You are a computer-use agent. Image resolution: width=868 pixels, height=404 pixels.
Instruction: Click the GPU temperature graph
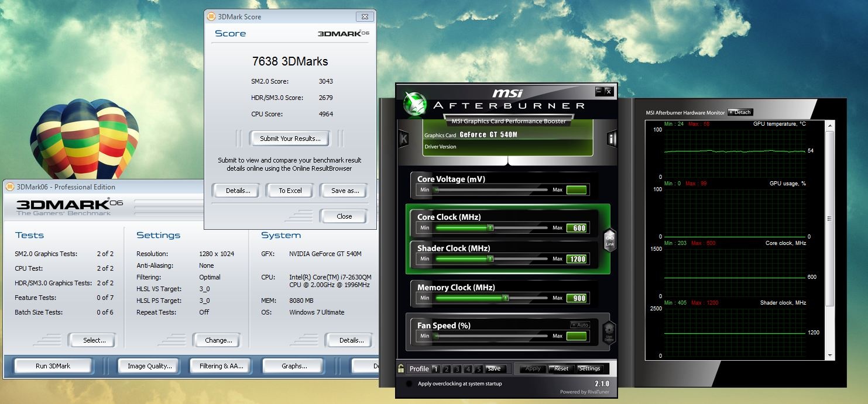(x=735, y=153)
